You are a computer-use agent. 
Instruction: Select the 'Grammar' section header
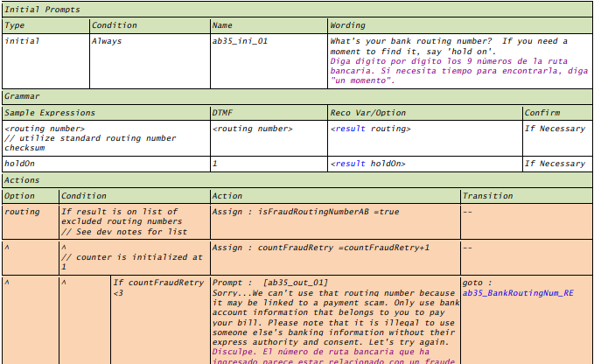297,96
